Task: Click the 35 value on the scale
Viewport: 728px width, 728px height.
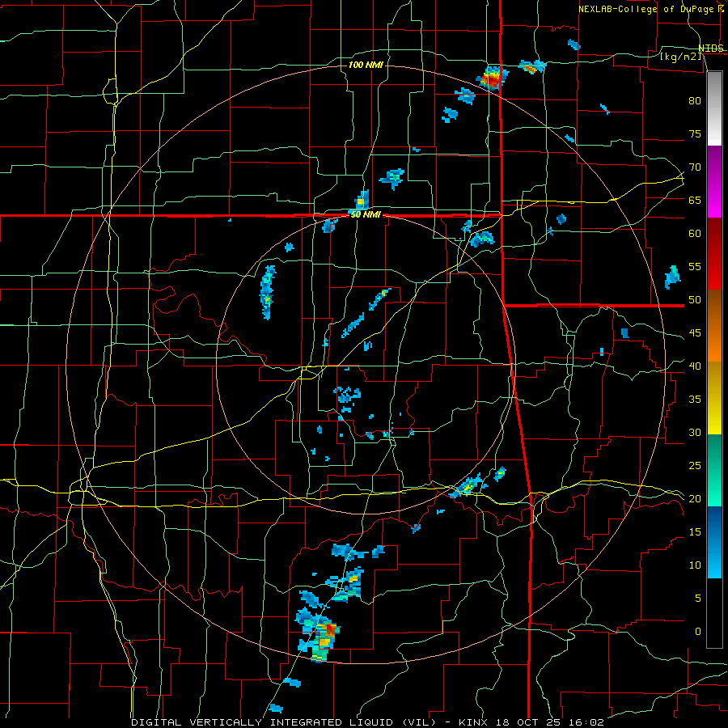Action: [695, 400]
